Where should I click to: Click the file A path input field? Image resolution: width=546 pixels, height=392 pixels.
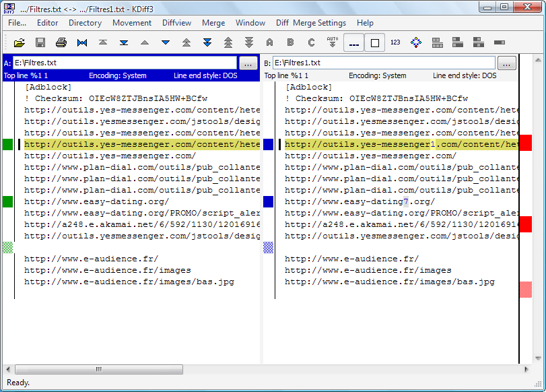[x=125, y=63]
